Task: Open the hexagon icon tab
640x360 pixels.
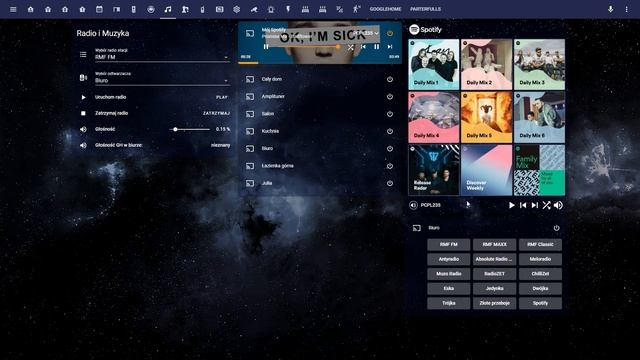Action: (237, 9)
